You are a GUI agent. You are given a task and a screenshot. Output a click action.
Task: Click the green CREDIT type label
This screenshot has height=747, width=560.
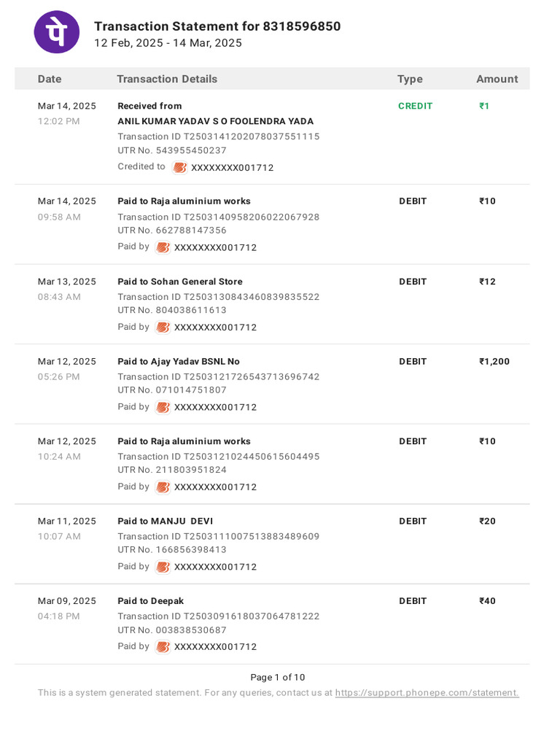[x=416, y=106]
